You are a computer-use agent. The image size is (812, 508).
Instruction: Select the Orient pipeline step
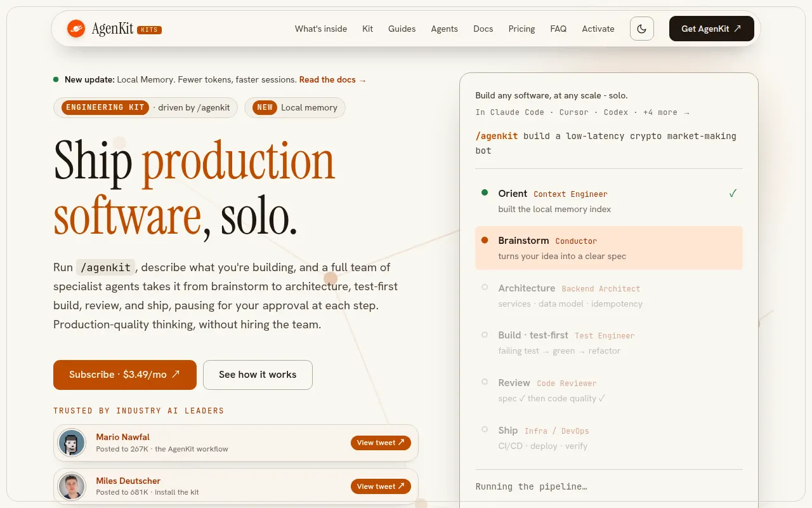[609, 201]
